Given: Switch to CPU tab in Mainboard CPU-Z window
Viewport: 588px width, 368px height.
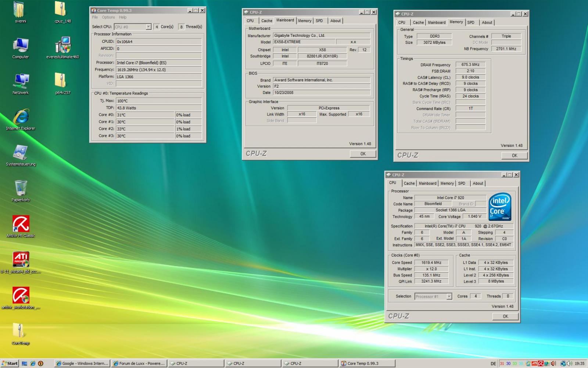Looking at the screenshot, I should (x=250, y=21).
